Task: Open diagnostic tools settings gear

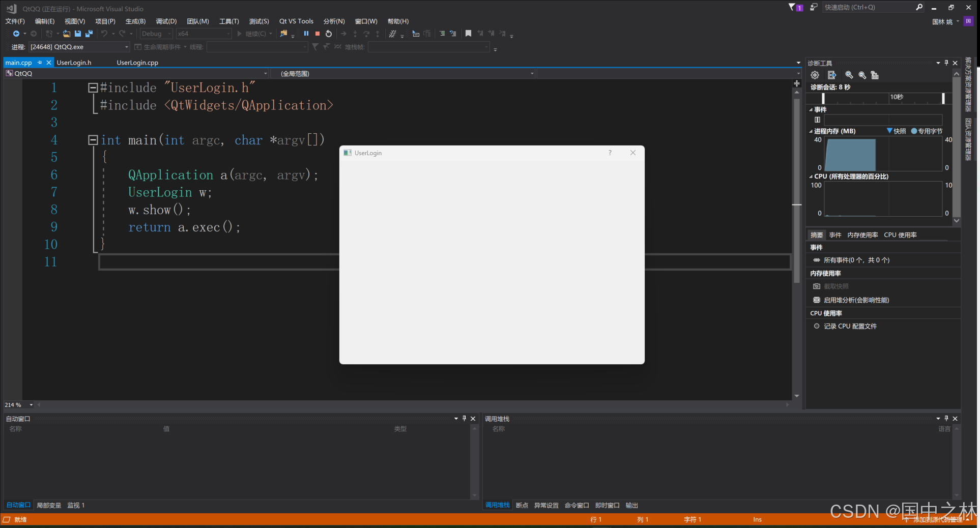Action: (x=815, y=75)
